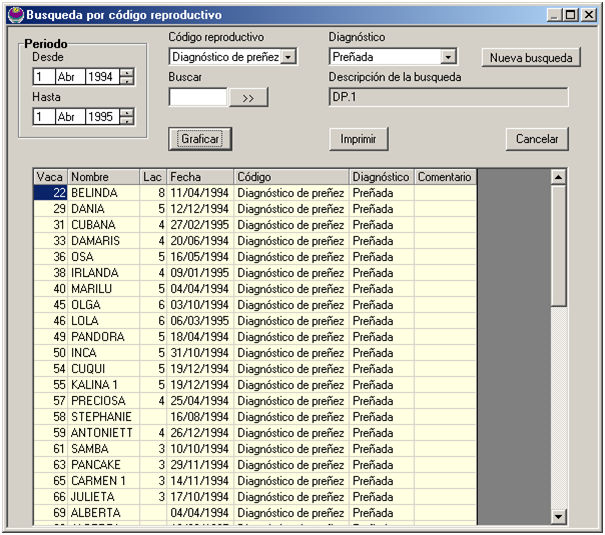Focus the Buscar input field
This screenshot has width=605, height=535.
point(198,97)
